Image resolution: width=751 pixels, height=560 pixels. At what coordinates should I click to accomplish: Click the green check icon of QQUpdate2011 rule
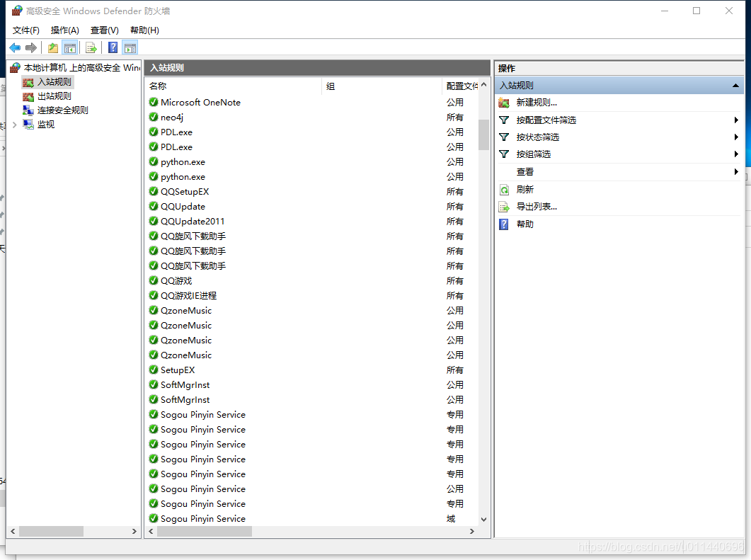tap(154, 221)
